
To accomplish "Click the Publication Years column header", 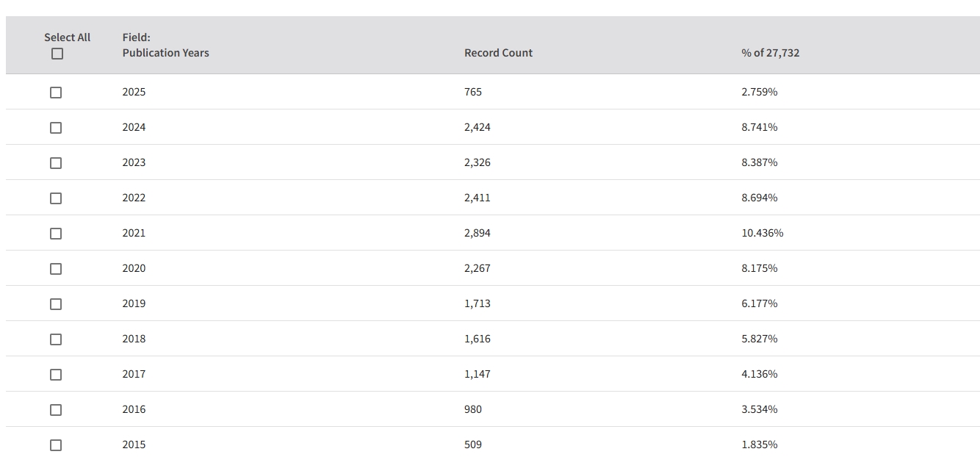I will pos(165,53).
